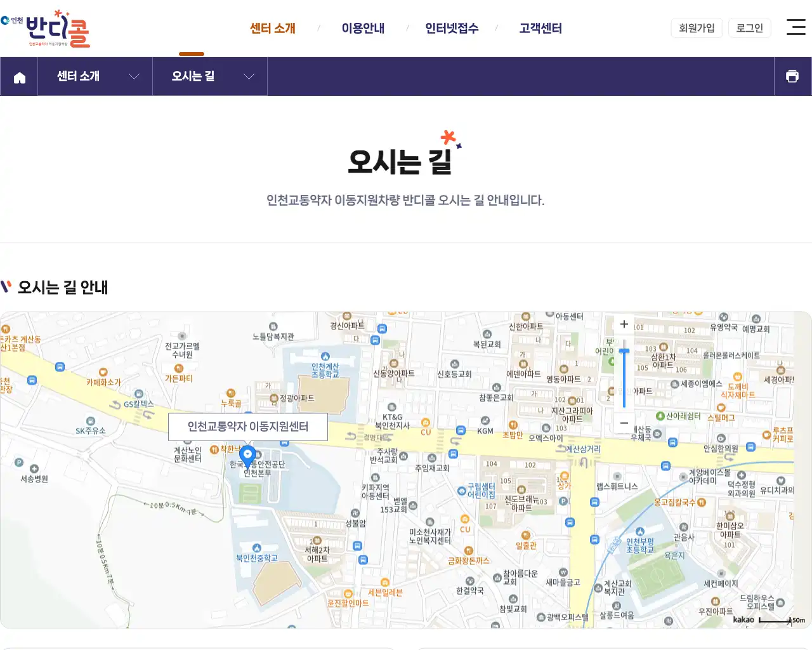Click the blue location pin marker
The height and width of the screenshot is (650, 812).
point(248,456)
